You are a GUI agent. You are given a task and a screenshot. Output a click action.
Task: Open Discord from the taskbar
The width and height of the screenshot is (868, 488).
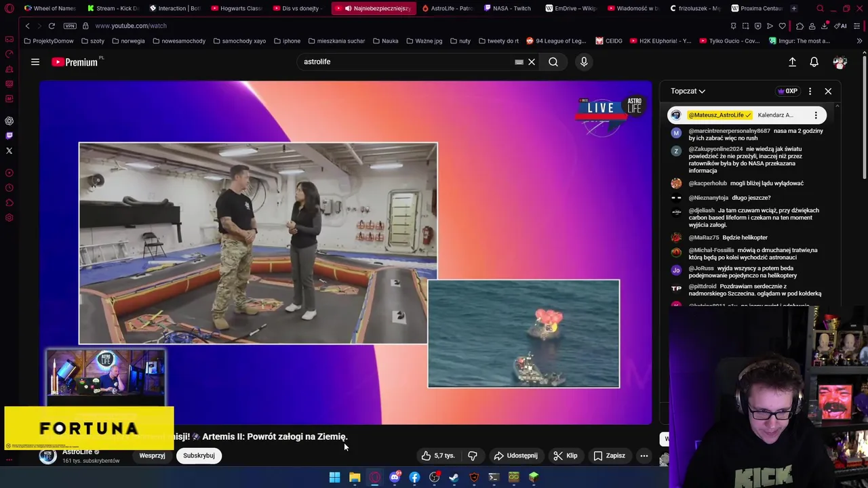tap(395, 477)
